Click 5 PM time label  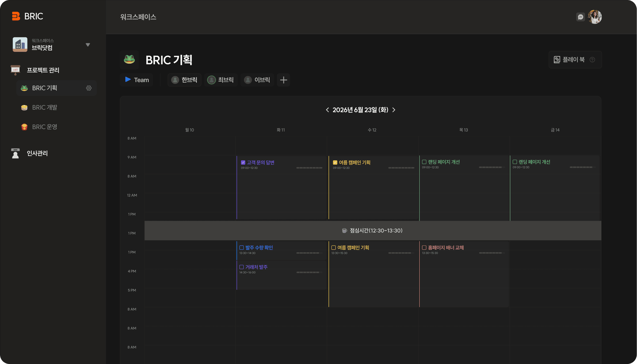pos(132,290)
